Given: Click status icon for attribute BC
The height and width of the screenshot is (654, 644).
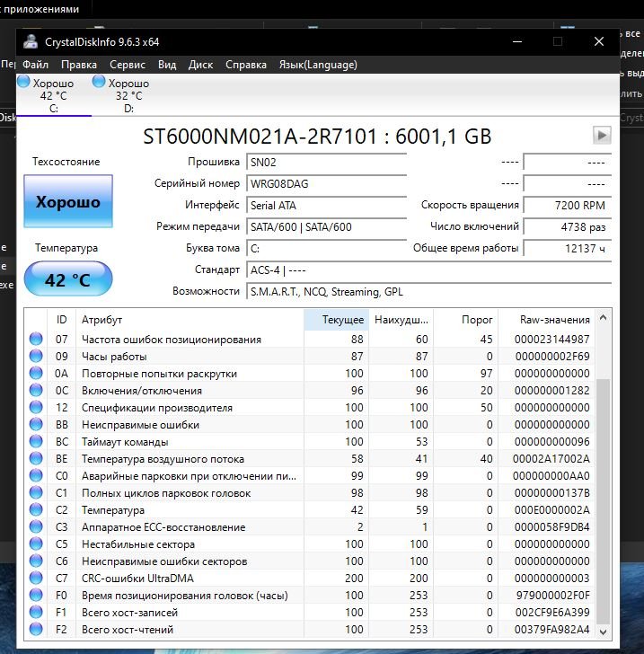Looking at the screenshot, I should tap(36, 441).
